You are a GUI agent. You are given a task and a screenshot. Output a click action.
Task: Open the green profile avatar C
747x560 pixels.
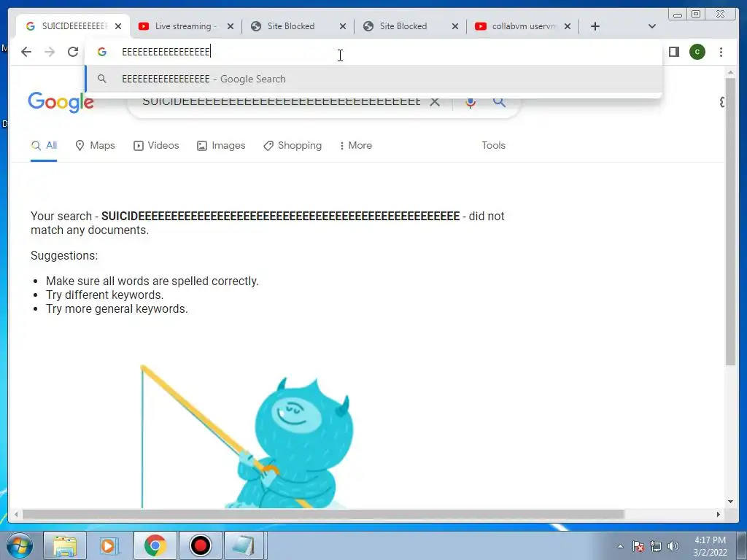[x=697, y=52]
